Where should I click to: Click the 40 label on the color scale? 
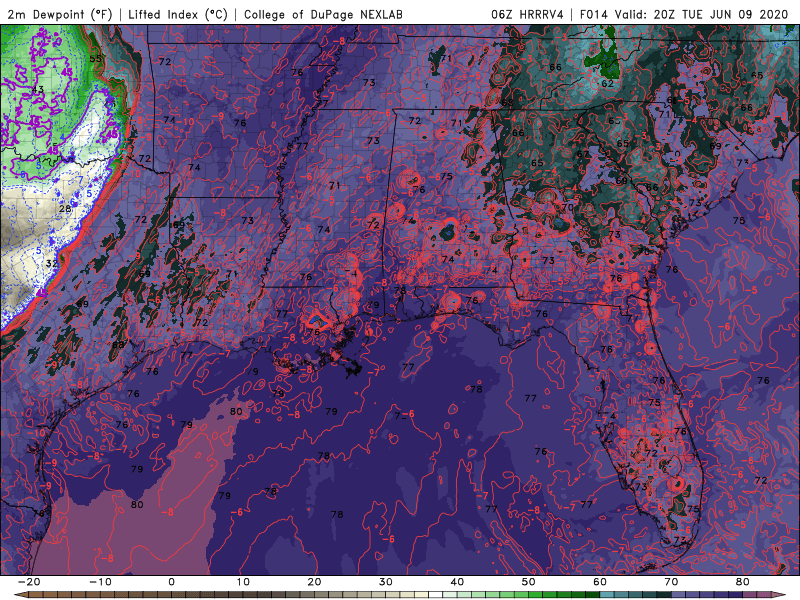coord(457,582)
